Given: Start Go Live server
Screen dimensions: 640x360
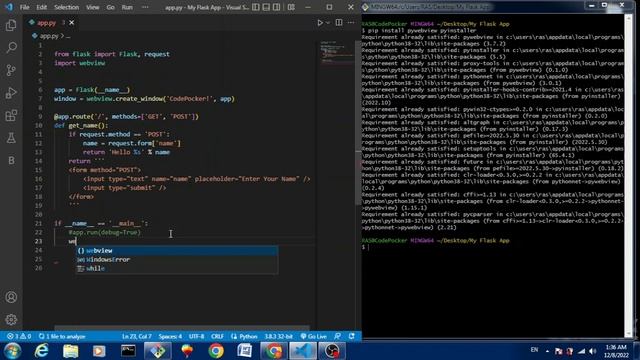Looking at the screenshot, I should (313, 336).
